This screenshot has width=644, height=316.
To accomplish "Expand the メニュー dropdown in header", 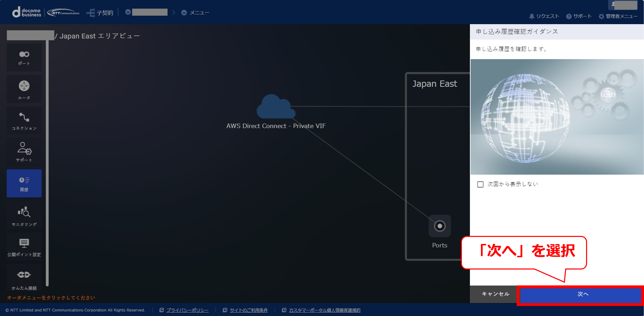I will [x=195, y=13].
